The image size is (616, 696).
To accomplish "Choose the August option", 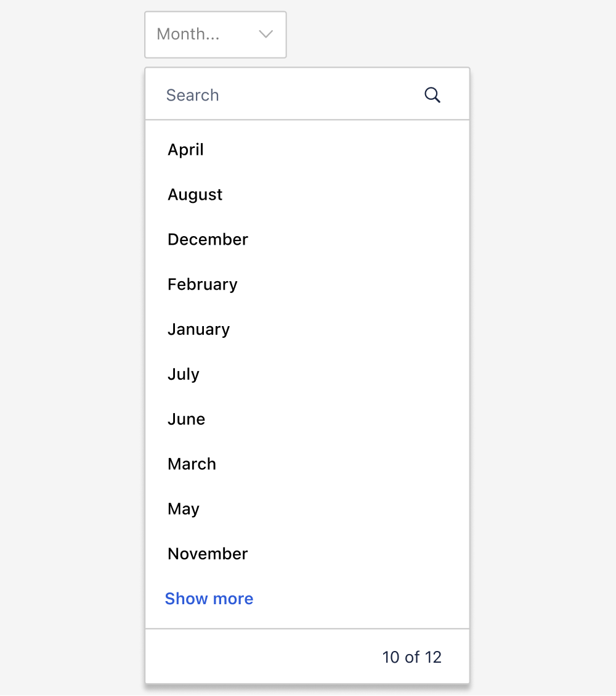I will click(x=195, y=195).
